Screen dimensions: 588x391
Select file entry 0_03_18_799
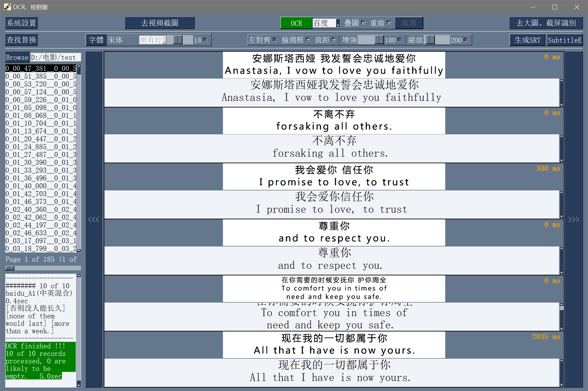click(x=41, y=248)
